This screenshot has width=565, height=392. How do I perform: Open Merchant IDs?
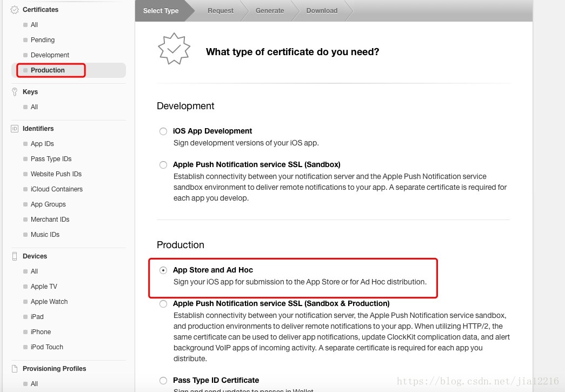(x=50, y=220)
